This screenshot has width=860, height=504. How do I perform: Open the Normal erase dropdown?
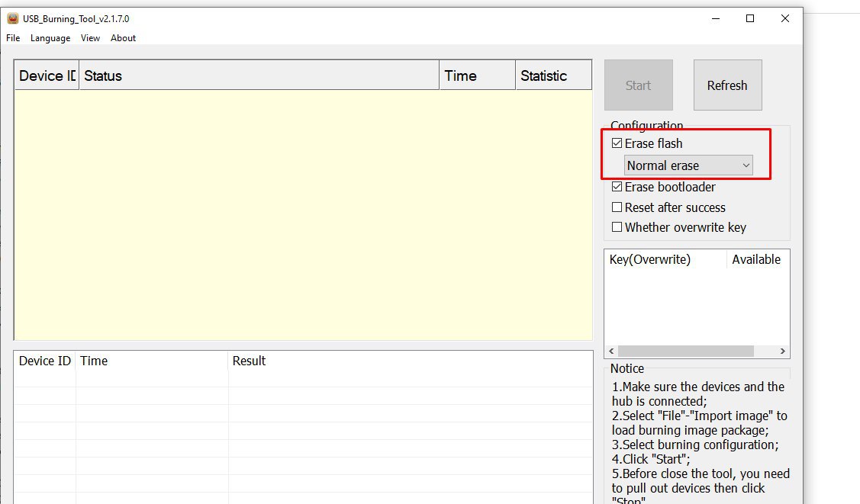click(x=688, y=165)
